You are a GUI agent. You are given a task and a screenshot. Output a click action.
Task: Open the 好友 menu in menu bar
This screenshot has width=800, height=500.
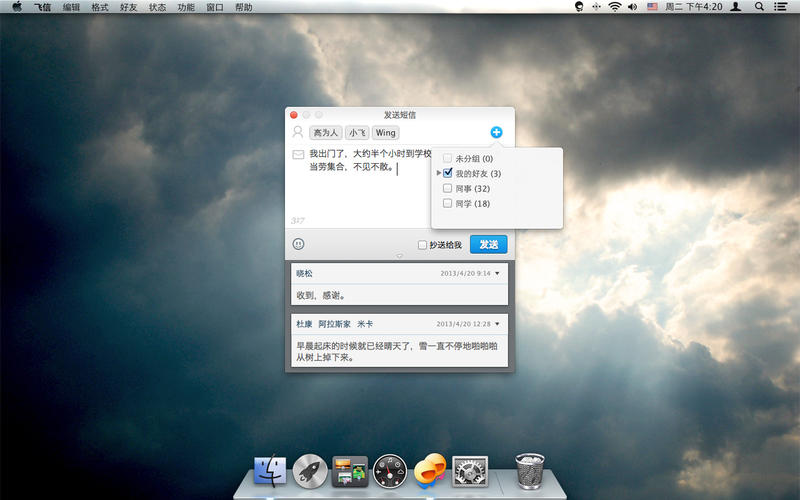point(129,7)
